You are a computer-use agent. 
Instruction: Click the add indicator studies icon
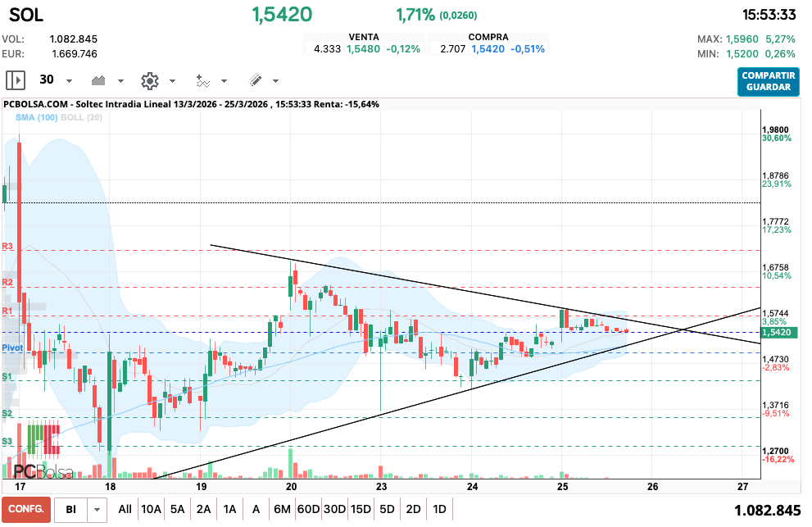202,80
